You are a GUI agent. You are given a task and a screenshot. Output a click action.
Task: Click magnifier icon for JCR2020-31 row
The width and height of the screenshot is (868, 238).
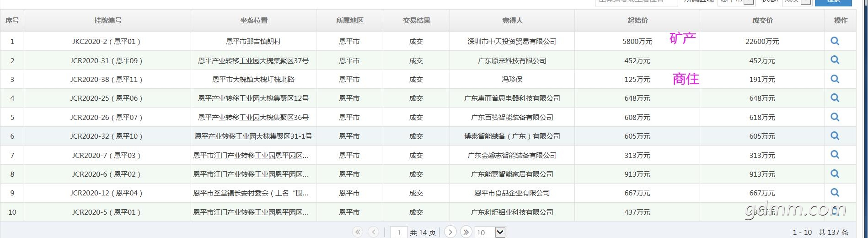(x=835, y=60)
